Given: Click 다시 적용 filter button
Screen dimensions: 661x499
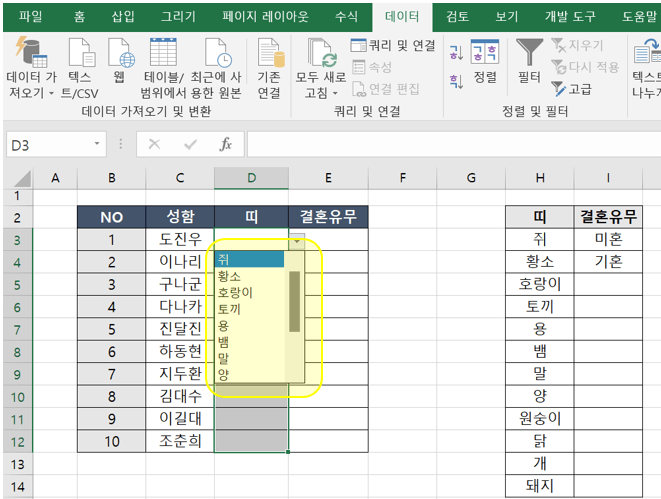Looking at the screenshot, I should pyautogui.click(x=585, y=67).
